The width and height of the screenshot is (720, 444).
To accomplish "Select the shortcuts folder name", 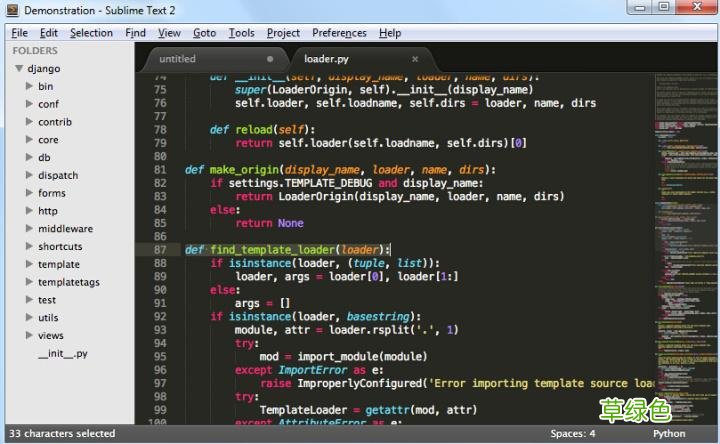I will click(x=60, y=247).
